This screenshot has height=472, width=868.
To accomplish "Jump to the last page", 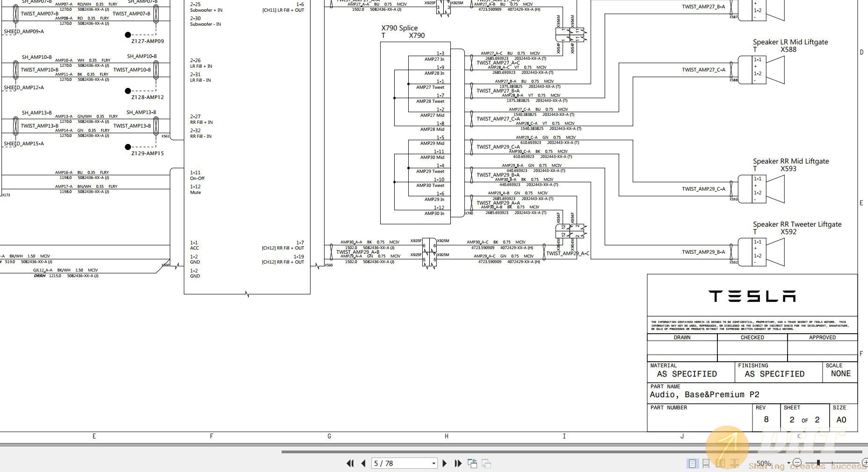I will 458,463.
